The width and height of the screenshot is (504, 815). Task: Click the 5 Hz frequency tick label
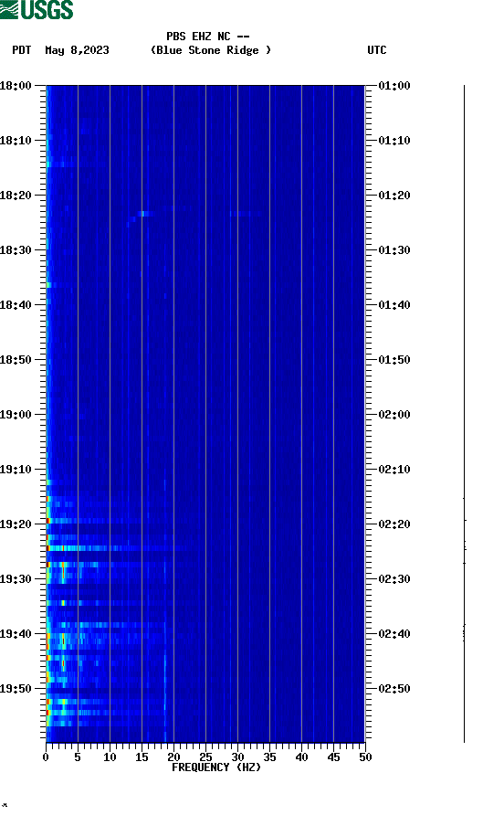tap(78, 757)
